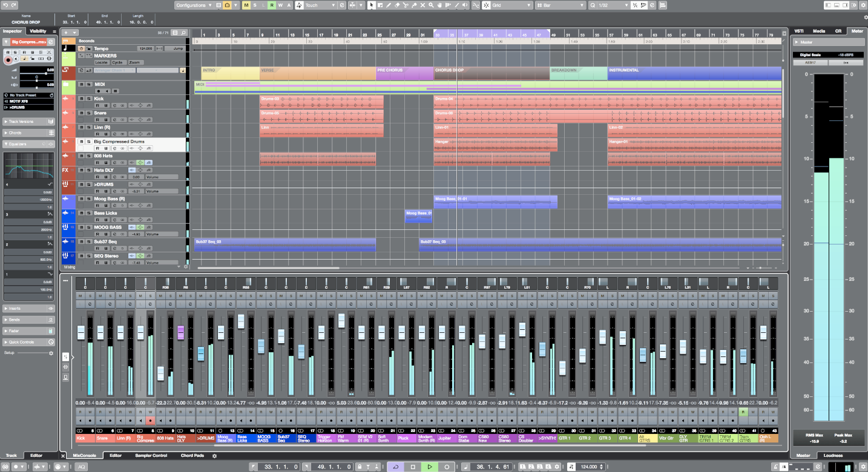Activate the transport Cycle loop button

[x=395, y=467]
